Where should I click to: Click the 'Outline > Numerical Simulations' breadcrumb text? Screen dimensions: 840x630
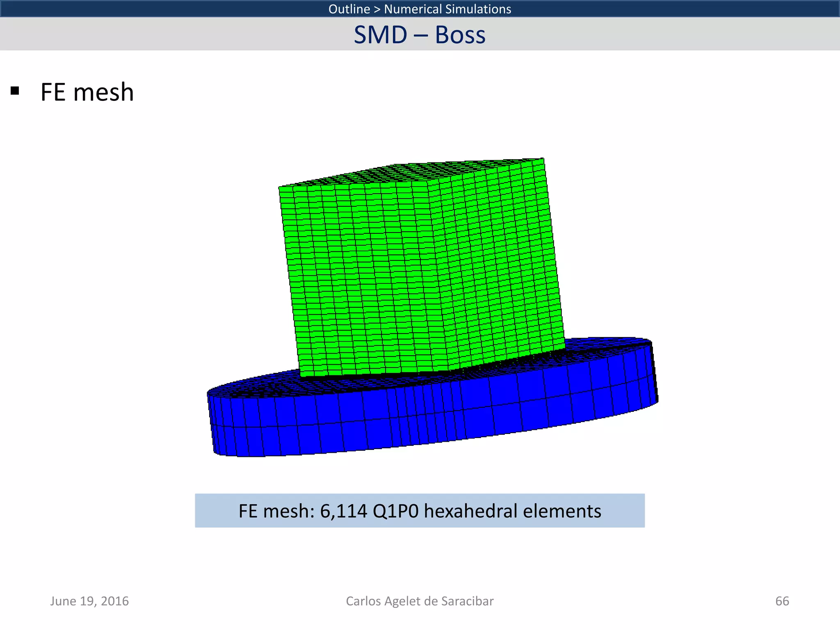tap(420, 9)
